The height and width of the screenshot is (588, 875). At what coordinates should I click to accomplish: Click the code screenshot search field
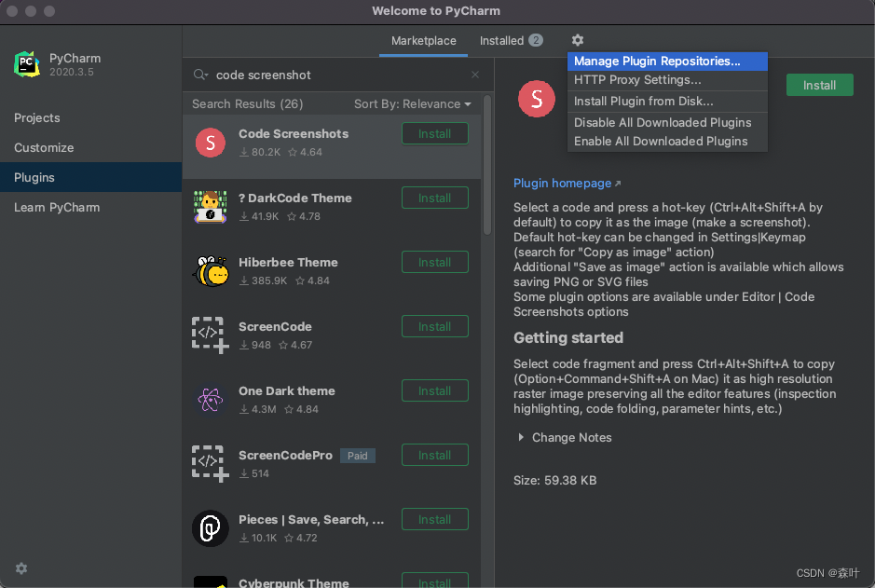[x=340, y=75]
